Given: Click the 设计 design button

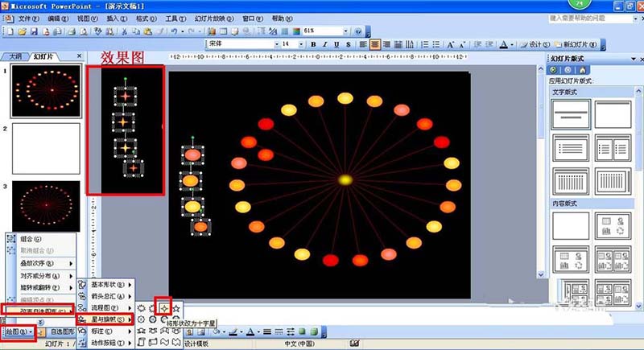Looking at the screenshot, I should tap(535, 44).
